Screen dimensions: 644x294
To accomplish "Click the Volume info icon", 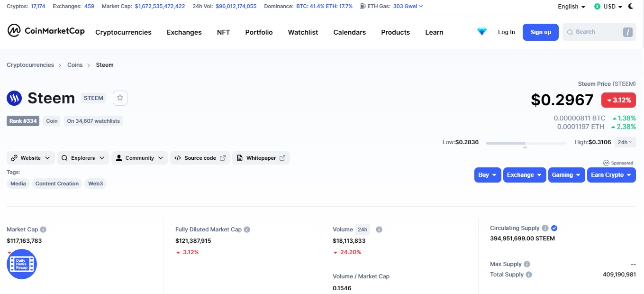I will 379,230.
